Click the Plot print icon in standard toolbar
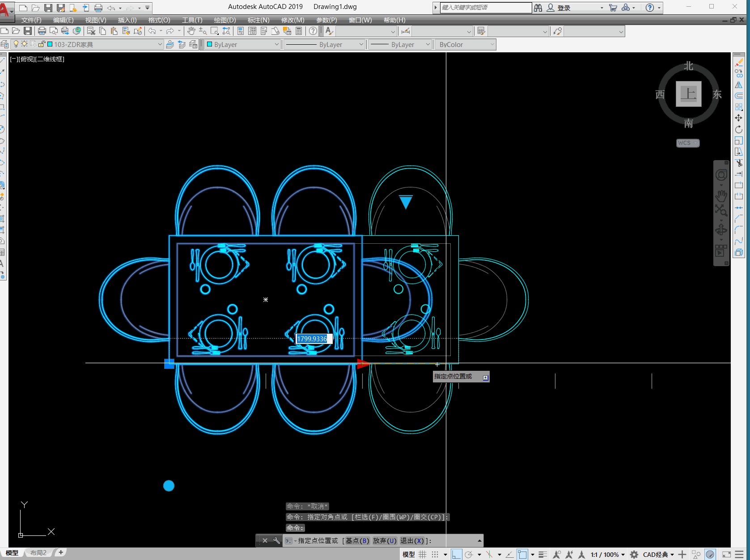 click(x=42, y=31)
